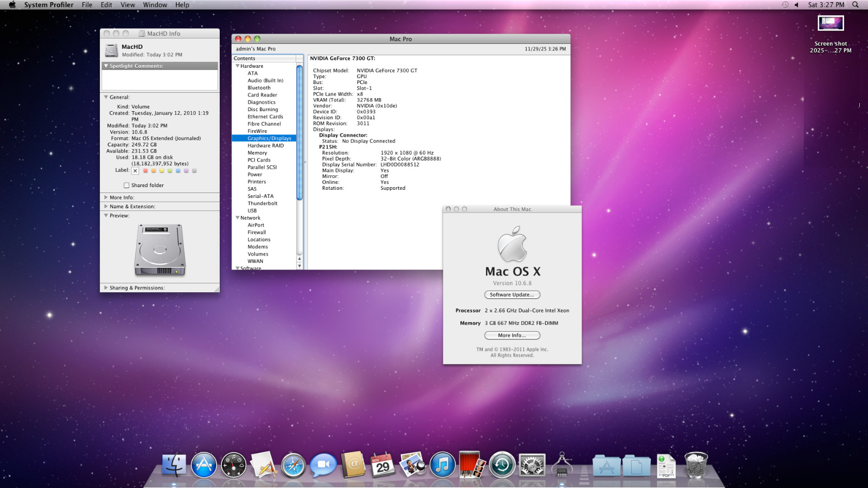The height and width of the screenshot is (488, 868).
Task: Choose the red label color
Action: tap(145, 171)
